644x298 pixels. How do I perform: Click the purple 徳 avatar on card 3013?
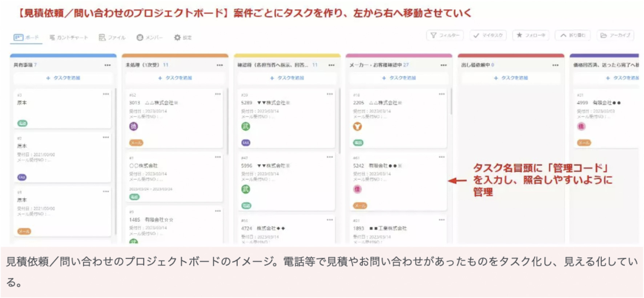(x=134, y=126)
